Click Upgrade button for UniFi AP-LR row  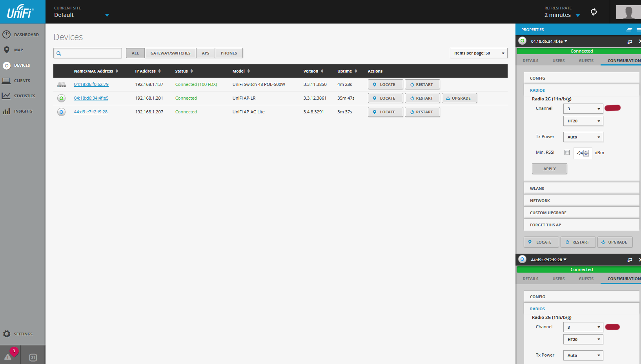459,98
